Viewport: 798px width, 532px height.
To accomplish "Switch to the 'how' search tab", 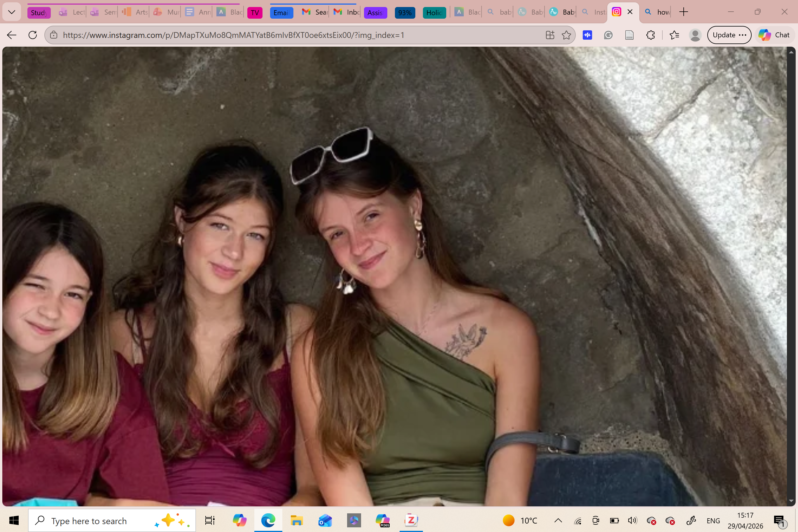I will point(657,12).
